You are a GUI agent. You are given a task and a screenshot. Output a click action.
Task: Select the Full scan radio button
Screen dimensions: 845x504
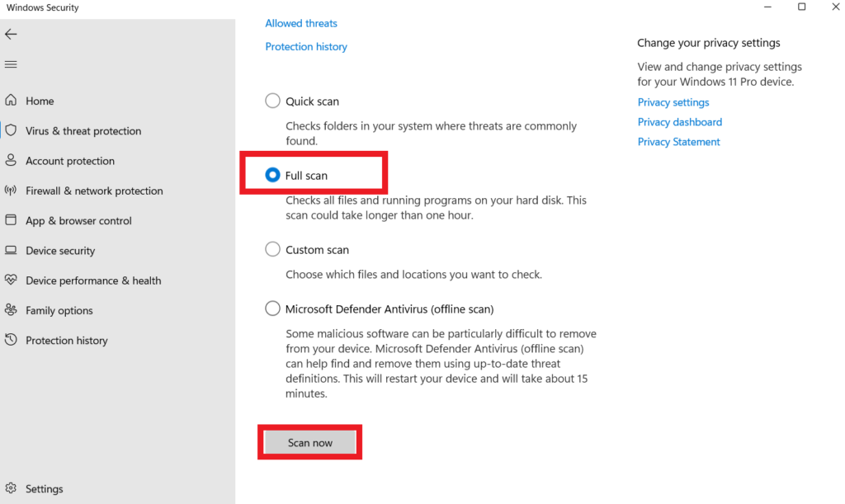(272, 175)
